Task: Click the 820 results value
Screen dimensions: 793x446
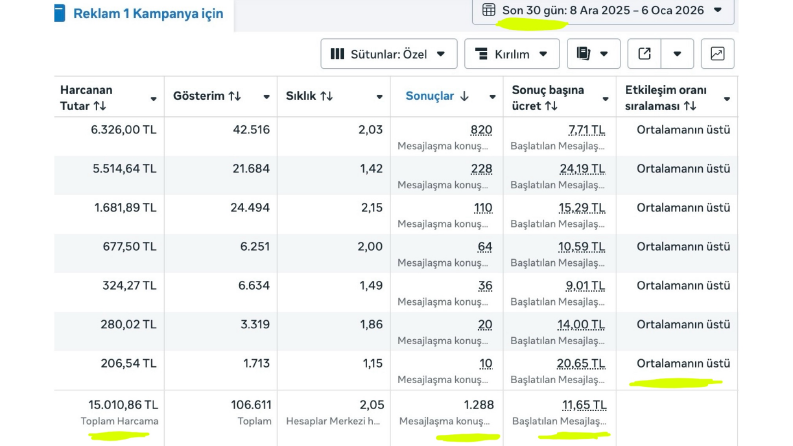Action: tap(481, 130)
